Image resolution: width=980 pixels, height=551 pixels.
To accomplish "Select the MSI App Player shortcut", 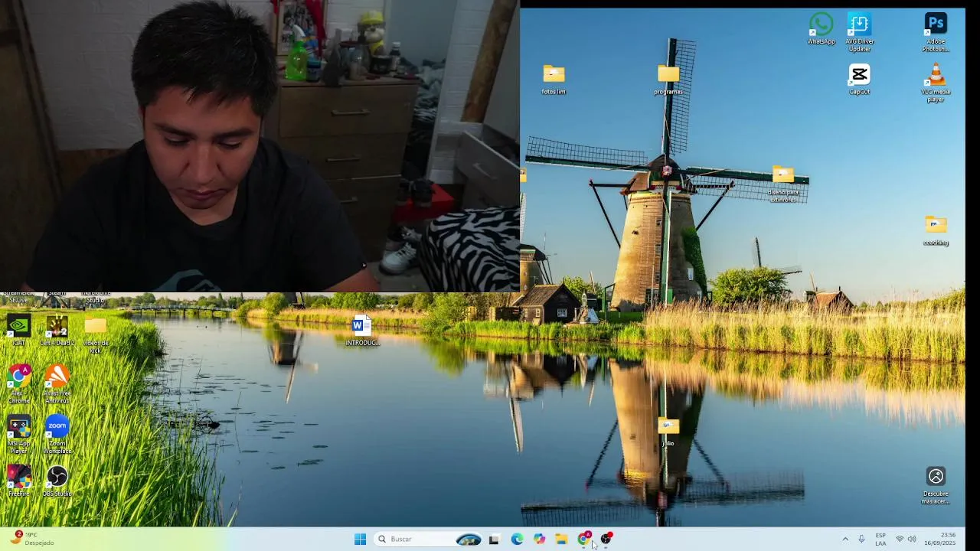I will [x=18, y=435].
